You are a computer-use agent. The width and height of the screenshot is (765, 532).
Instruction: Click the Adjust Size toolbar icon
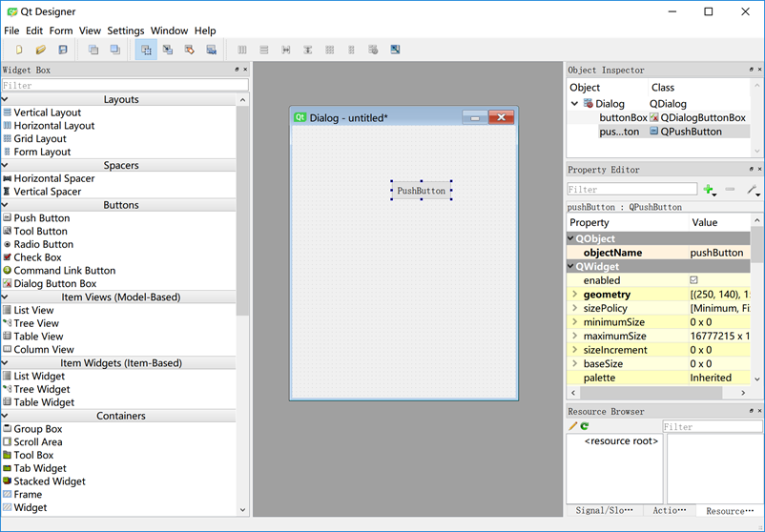[x=395, y=50]
